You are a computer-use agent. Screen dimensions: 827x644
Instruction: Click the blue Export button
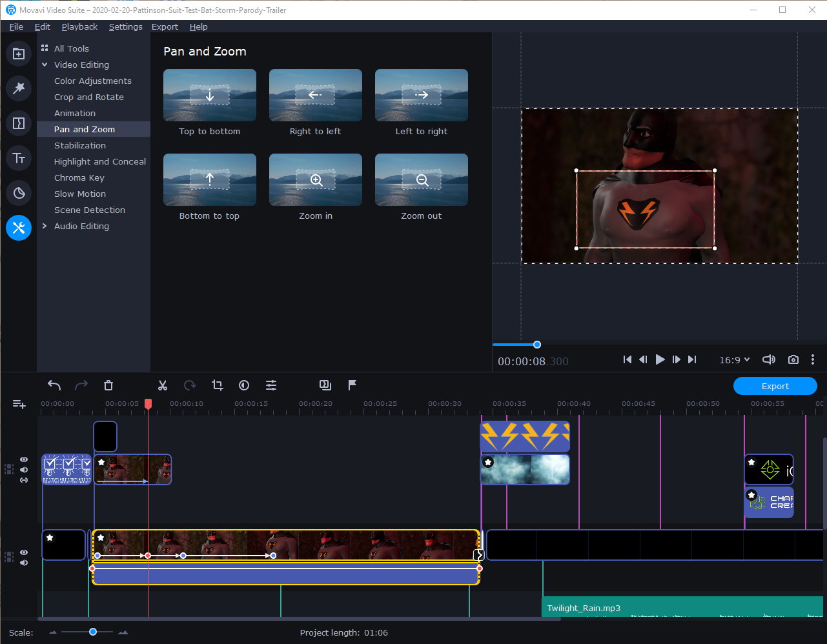tap(775, 385)
